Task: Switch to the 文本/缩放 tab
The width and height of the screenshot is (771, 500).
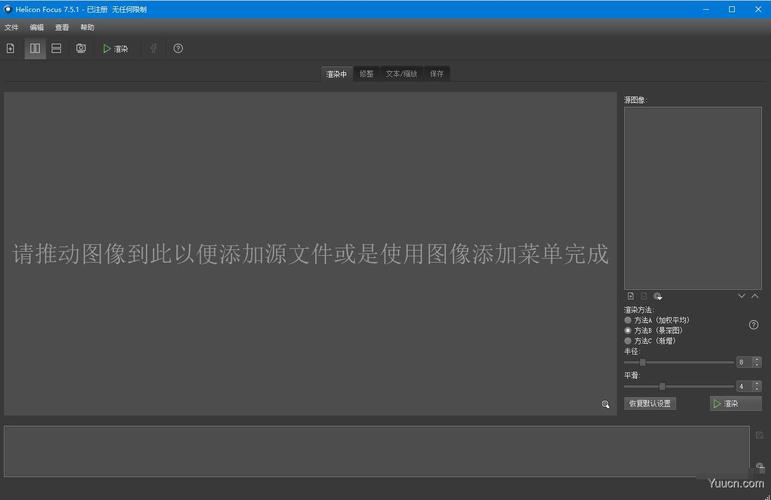Action: pyautogui.click(x=401, y=74)
